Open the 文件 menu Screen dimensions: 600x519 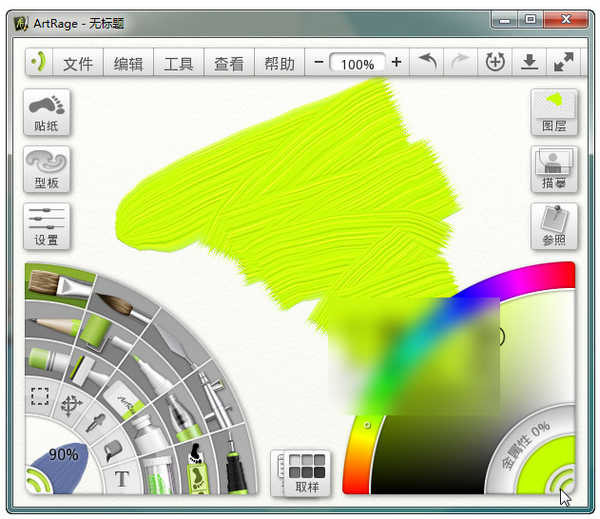point(77,63)
